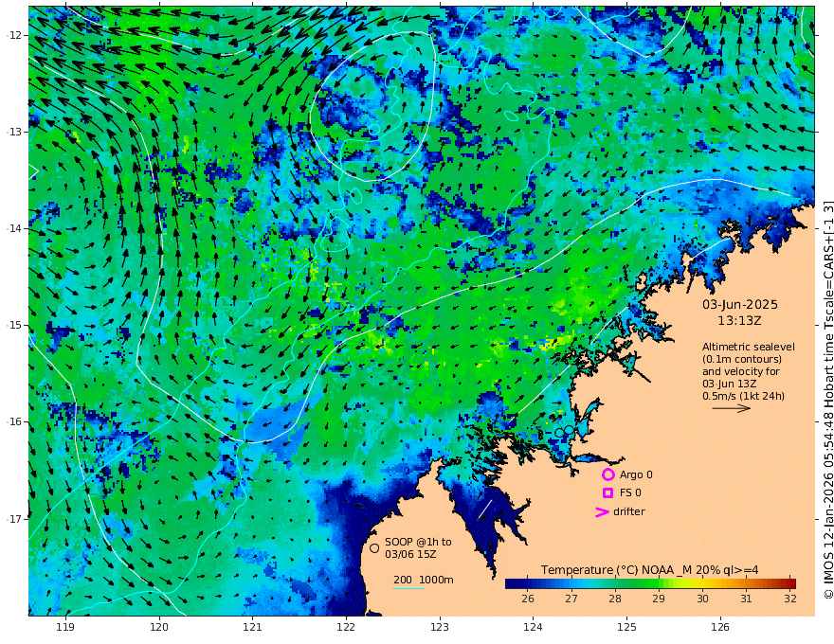The width and height of the screenshot is (834, 644).
Task: Click latitude axis label -13
Action: pos(14,132)
